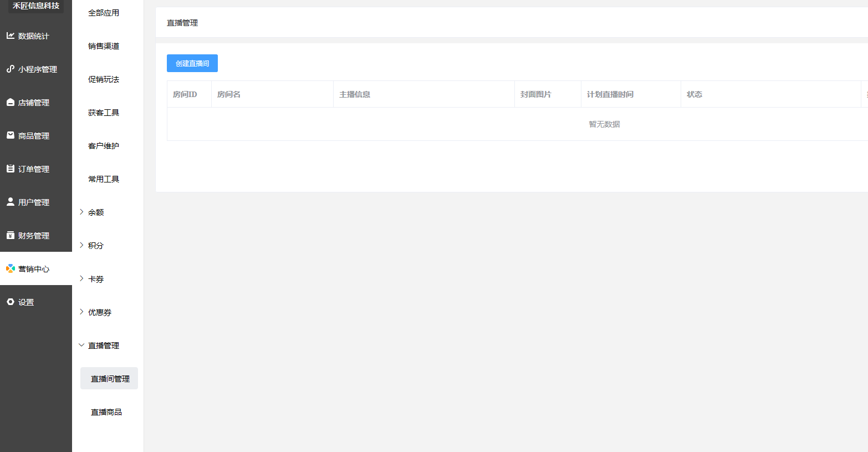Open 设置 via its gear icon
Viewport: 868px width, 452px height.
pyautogui.click(x=10, y=302)
